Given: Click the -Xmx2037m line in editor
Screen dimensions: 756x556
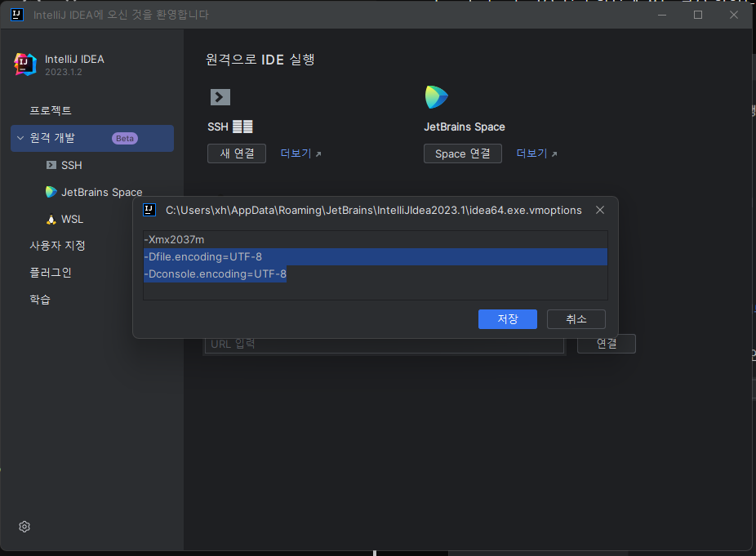Looking at the screenshot, I should click(x=375, y=239).
